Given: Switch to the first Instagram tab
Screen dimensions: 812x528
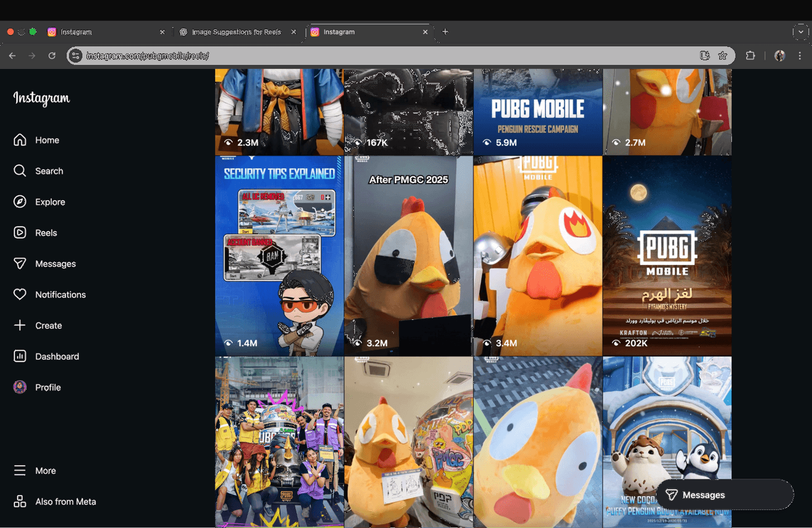Looking at the screenshot, I should pos(104,32).
